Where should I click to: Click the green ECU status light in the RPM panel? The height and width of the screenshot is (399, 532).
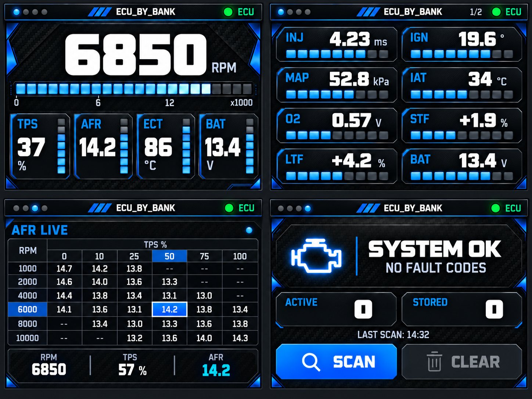[x=228, y=12]
